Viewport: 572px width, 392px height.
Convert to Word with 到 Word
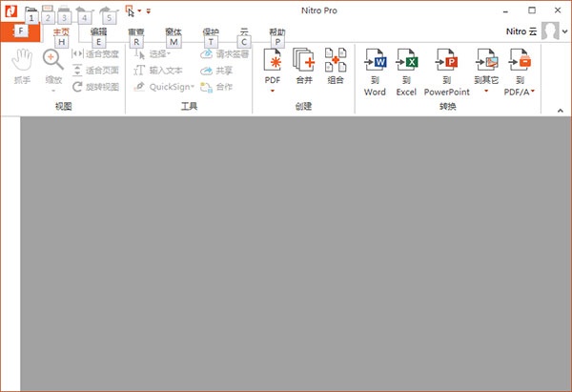(375, 72)
